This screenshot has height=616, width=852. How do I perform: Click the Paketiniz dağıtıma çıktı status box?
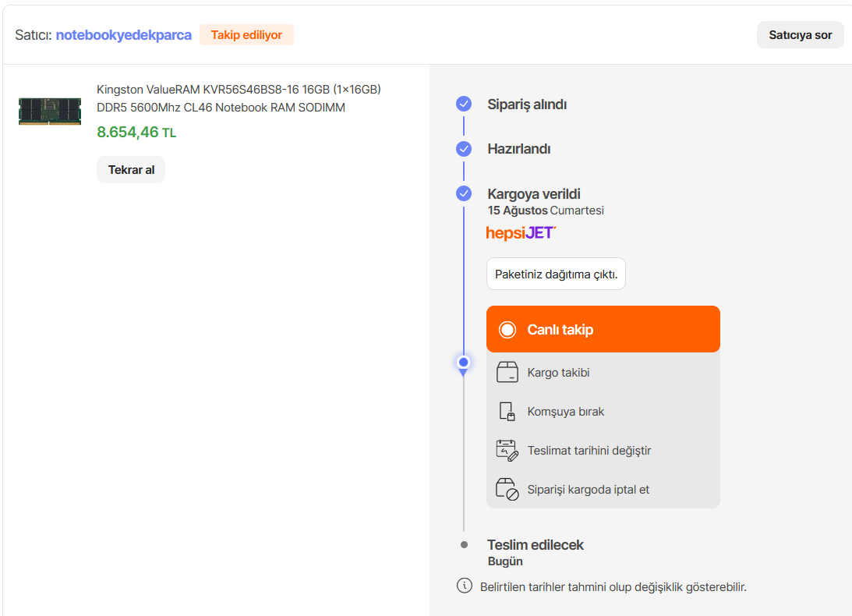coord(556,274)
